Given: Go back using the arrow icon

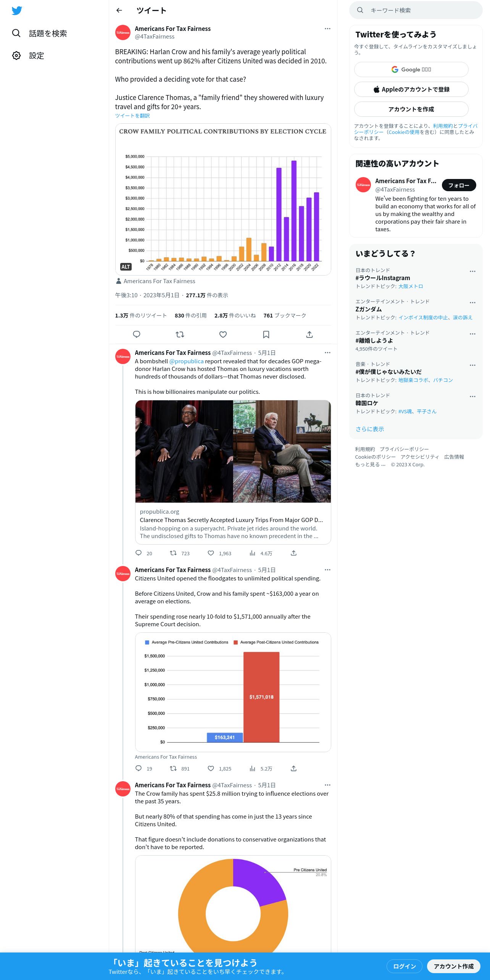Looking at the screenshot, I should (119, 10).
